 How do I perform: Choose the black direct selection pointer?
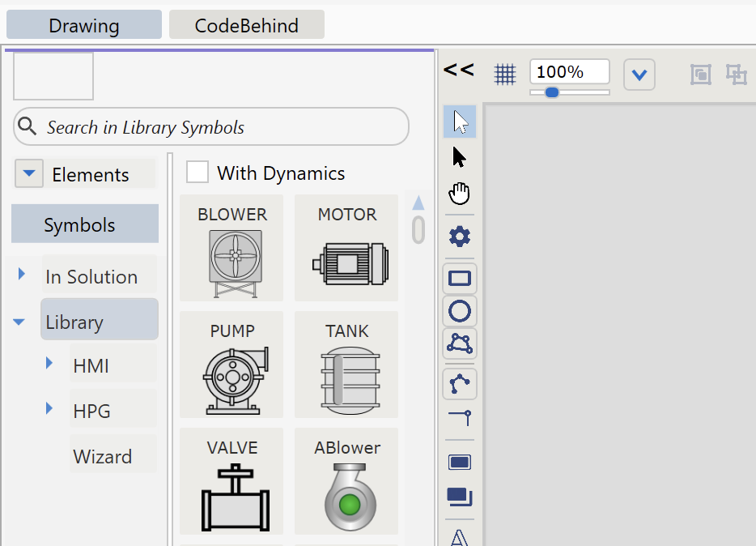coord(460,157)
